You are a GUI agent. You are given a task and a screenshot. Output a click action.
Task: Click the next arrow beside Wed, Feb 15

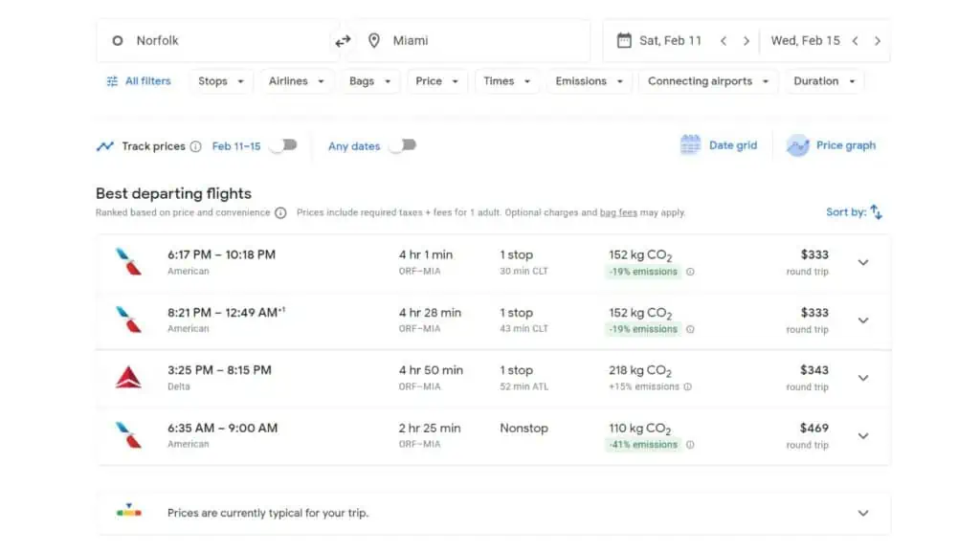click(878, 40)
